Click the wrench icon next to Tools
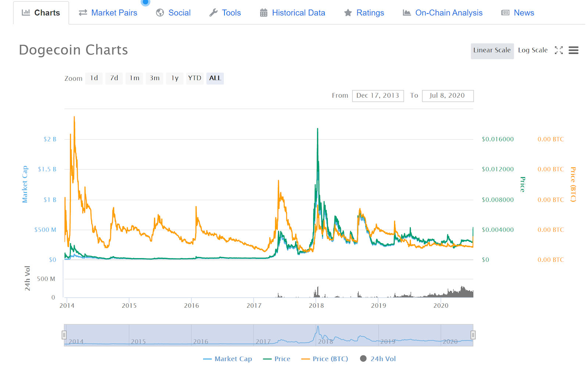 (214, 13)
